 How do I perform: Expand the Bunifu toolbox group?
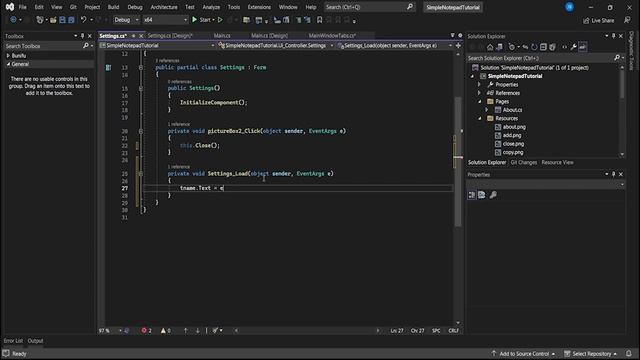8,56
